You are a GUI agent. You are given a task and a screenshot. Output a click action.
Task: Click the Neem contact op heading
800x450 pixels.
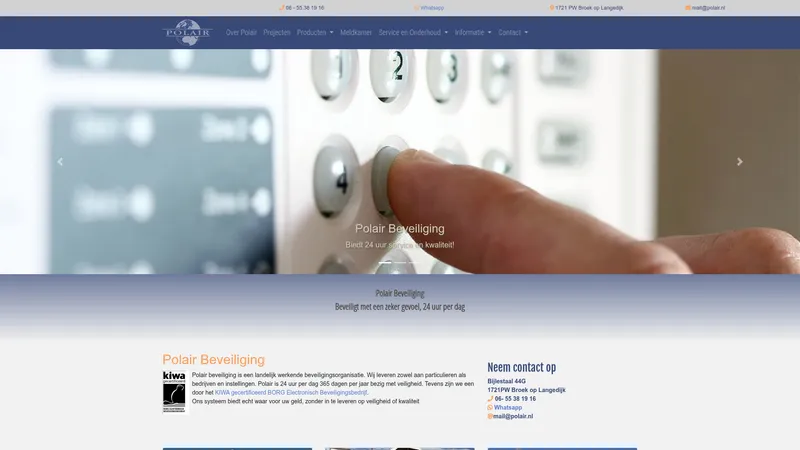coord(521,367)
